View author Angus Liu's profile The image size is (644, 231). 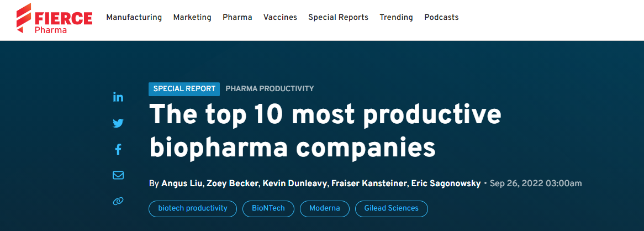pos(181,183)
